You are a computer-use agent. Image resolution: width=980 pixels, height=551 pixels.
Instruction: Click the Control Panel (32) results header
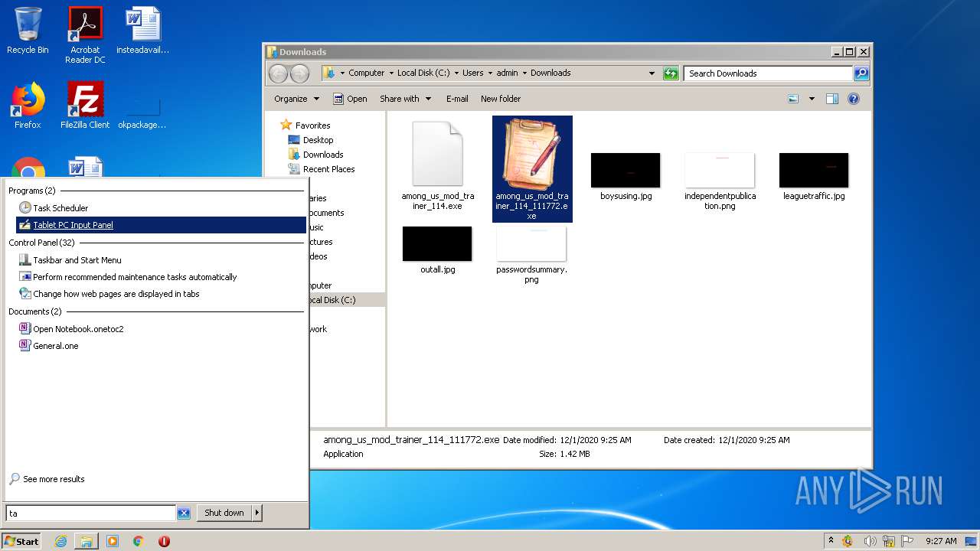click(x=41, y=243)
